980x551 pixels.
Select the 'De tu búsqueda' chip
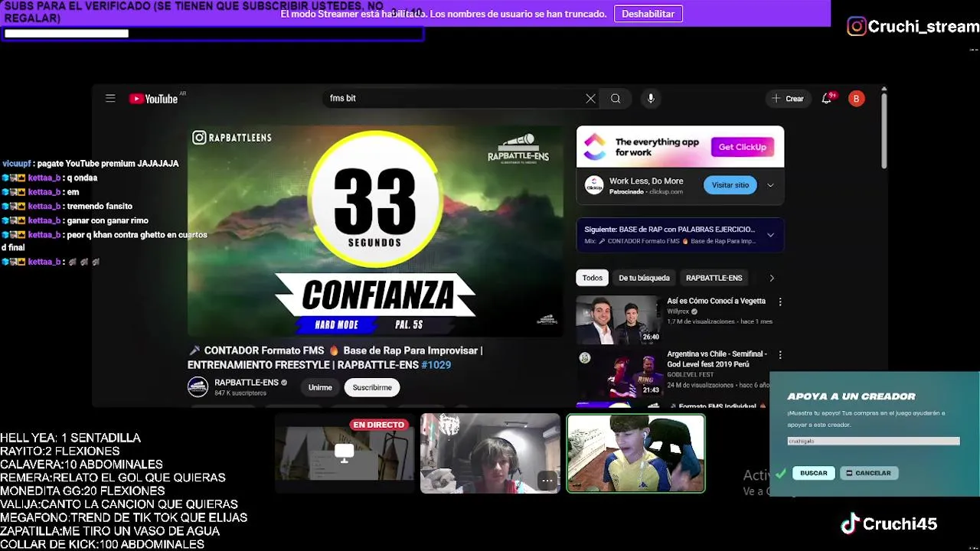[x=644, y=278]
